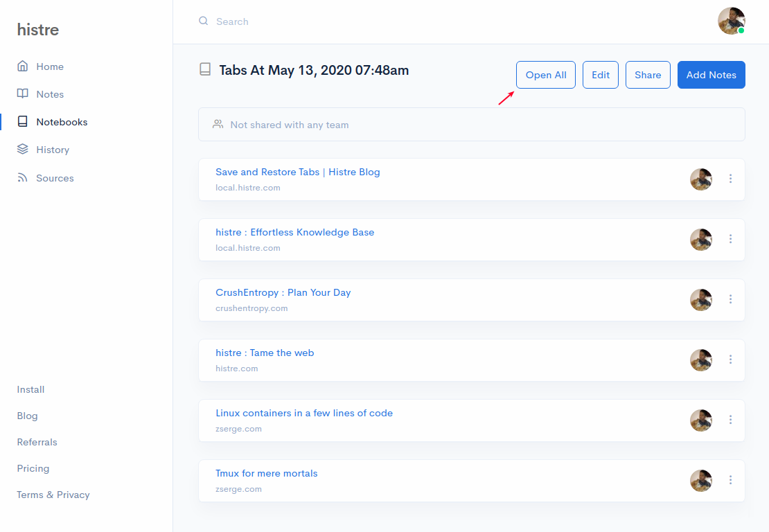This screenshot has width=769, height=532.
Task: Click zserge.com under Linux containers
Action: [238, 429]
